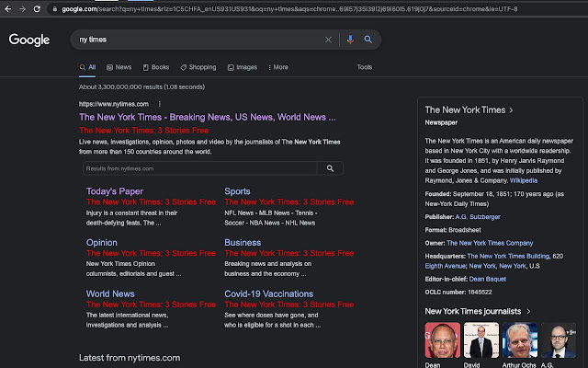Click the 'OCLC number: 1645522' line
The height and width of the screenshot is (368, 588).
tap(458, 293)
